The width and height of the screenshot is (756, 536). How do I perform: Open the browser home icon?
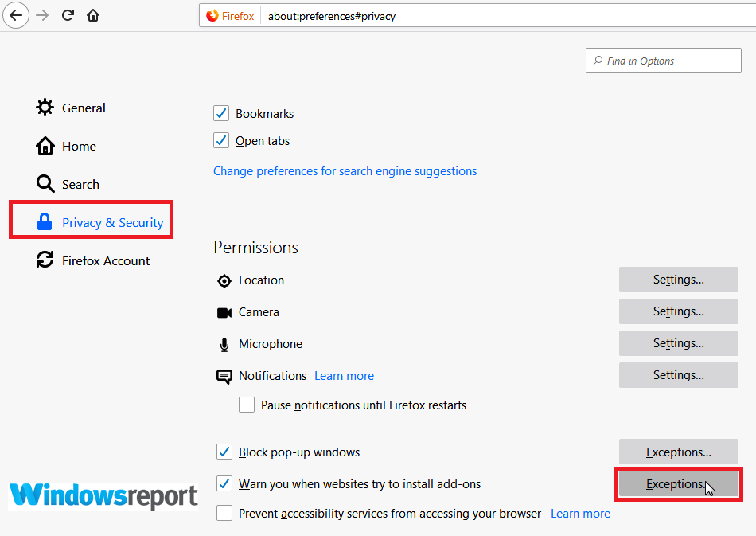(93, 14)
